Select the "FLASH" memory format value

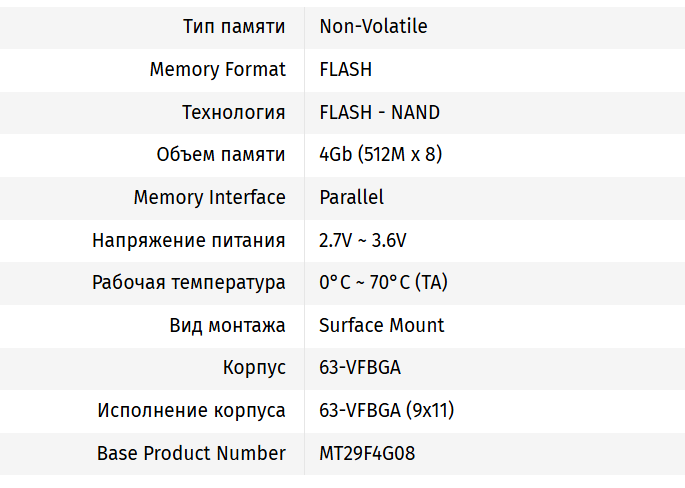tap(345, 70)
